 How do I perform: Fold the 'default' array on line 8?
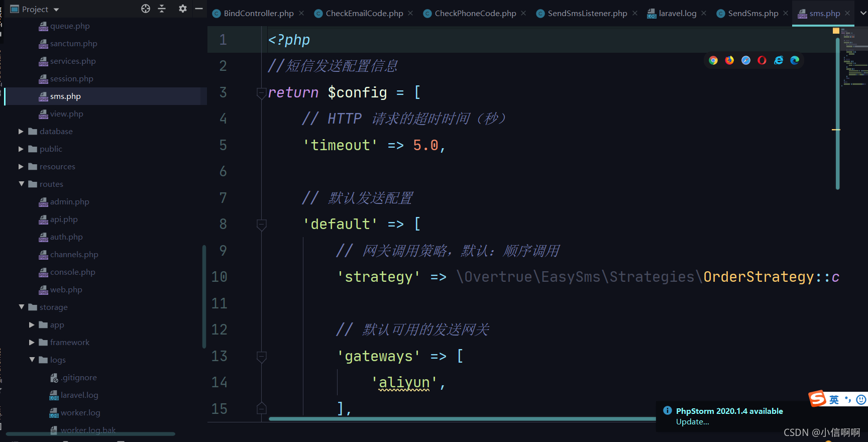(x=261, y=225)
